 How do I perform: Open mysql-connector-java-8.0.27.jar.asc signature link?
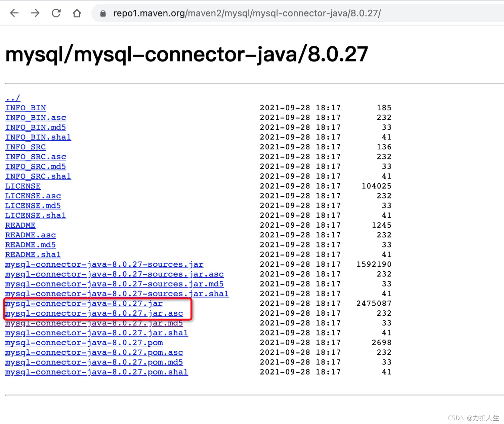tap(94, 313)
